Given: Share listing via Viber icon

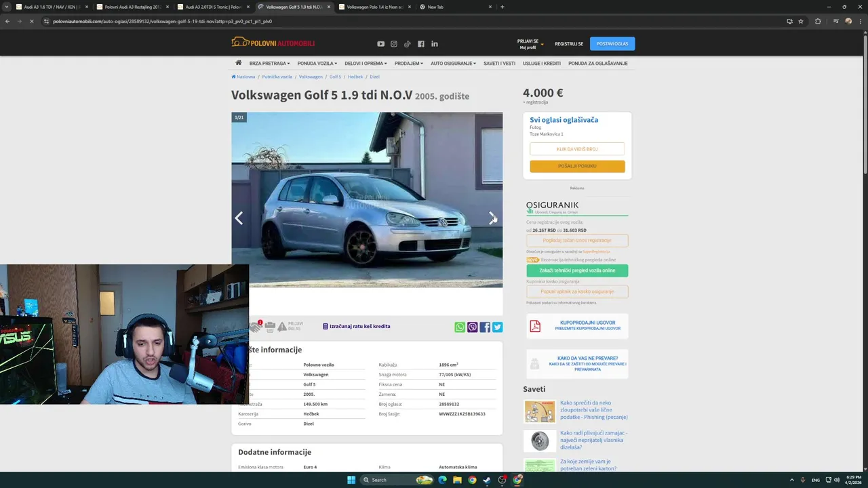Looking at the screenshot, I should [x=473, y=327].
